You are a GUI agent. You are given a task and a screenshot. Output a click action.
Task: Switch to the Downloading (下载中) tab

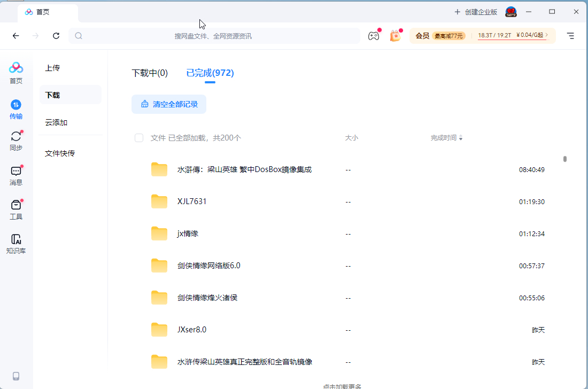pos(150,73)
